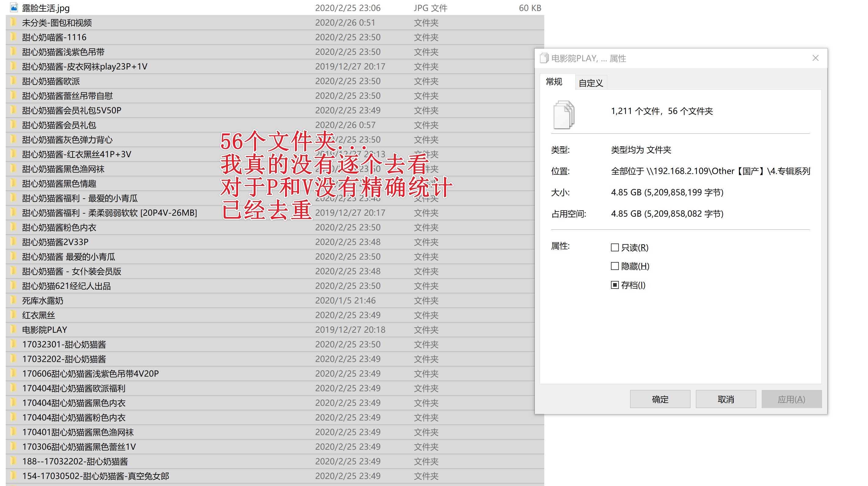This screenshot has width=868, height=486.
Task: Click the 占用空间 value text
Action: (667, 214)
